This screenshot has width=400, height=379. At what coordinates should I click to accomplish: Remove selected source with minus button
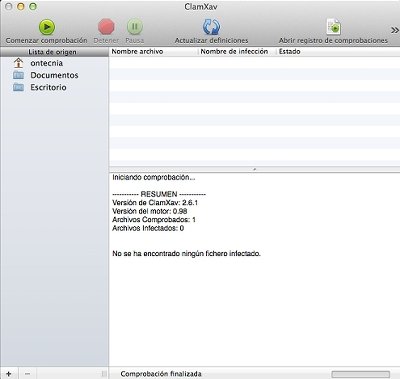(x=27, y=374)
